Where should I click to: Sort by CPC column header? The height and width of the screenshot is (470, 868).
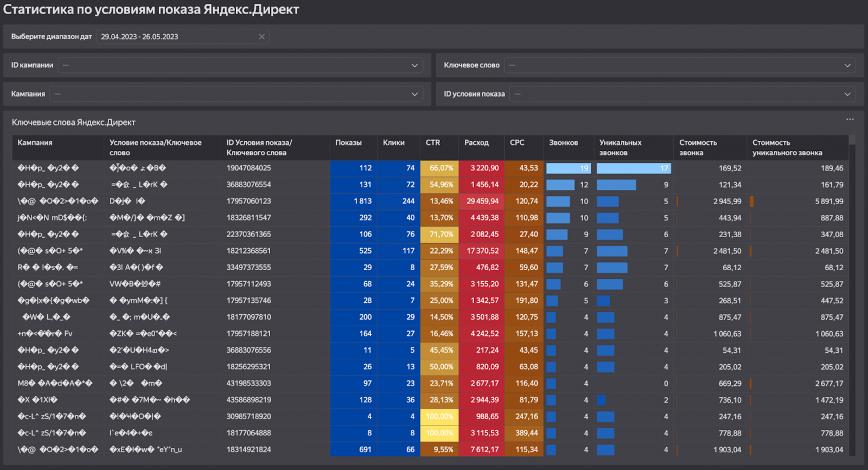click(517, 143)
